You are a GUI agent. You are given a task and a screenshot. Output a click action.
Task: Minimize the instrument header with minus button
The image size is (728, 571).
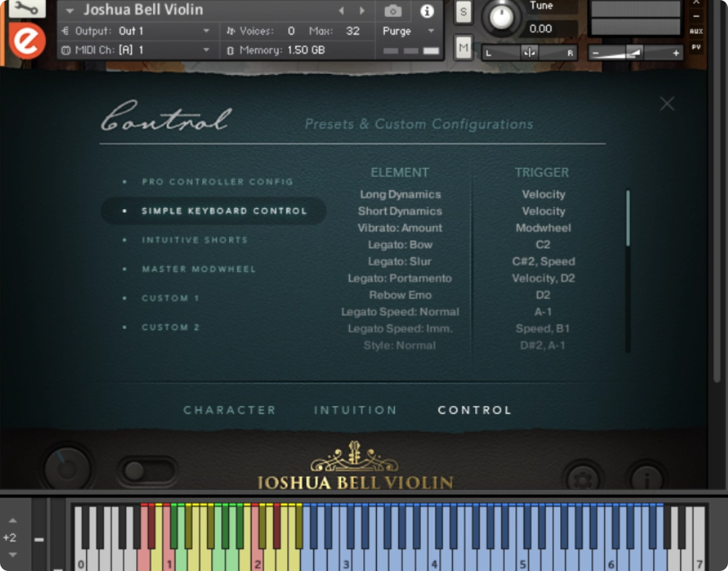pos(696,16)
